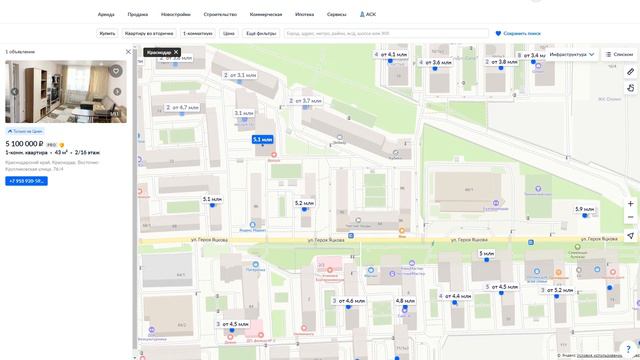Viewport: 640px width, 360px height.
Task: Click the blue phone number button
Action: tap(27, 181)
